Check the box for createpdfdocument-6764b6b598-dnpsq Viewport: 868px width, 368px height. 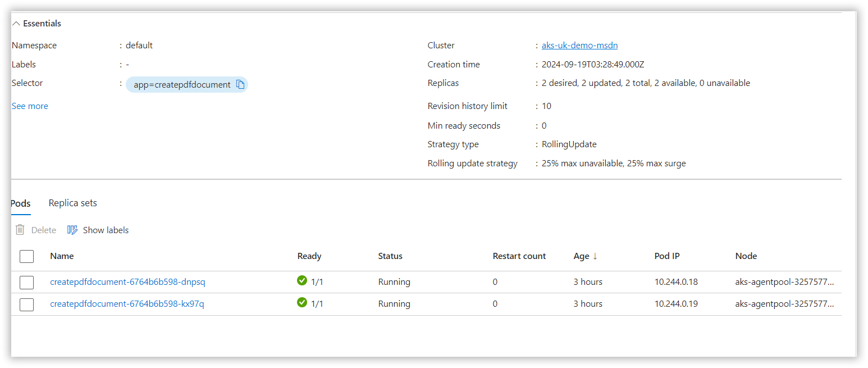pyautogui.click(x=26, y=282)
